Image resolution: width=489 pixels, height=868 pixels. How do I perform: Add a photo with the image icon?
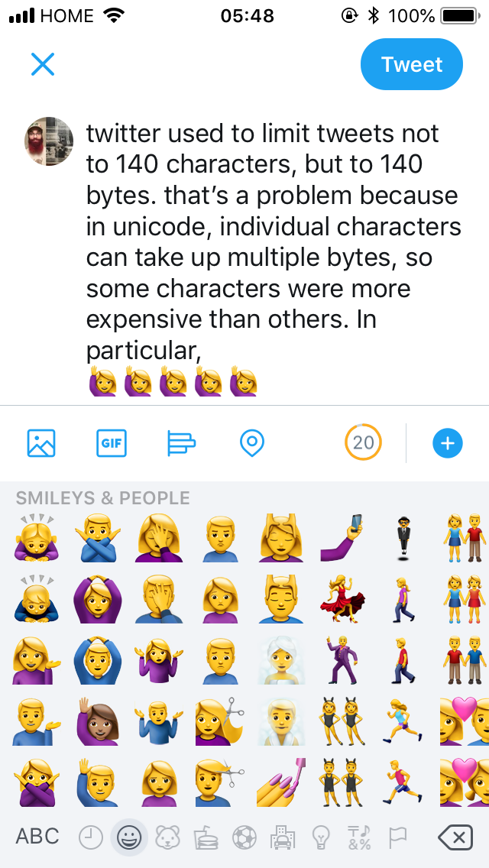tap(41, 443)
